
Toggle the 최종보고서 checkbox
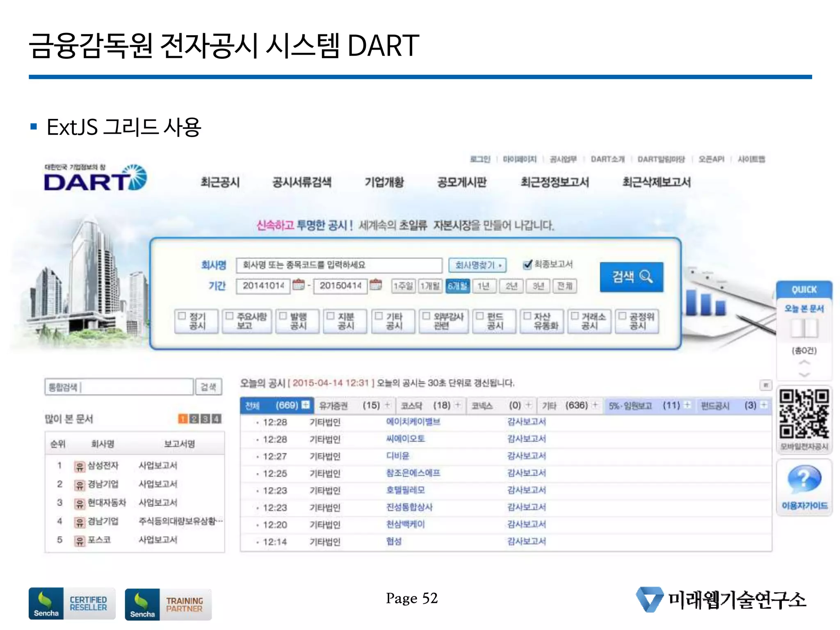click(527, 265)
